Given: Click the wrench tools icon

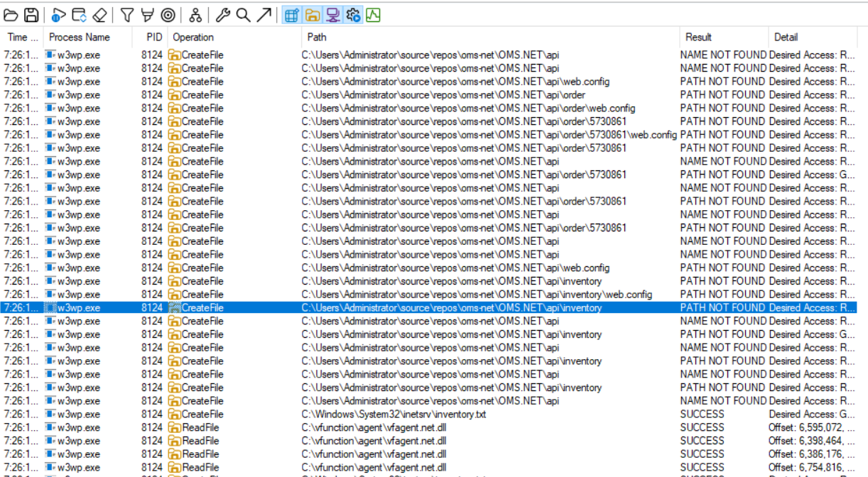Looking at the screenshot, I should pos(222,15).
